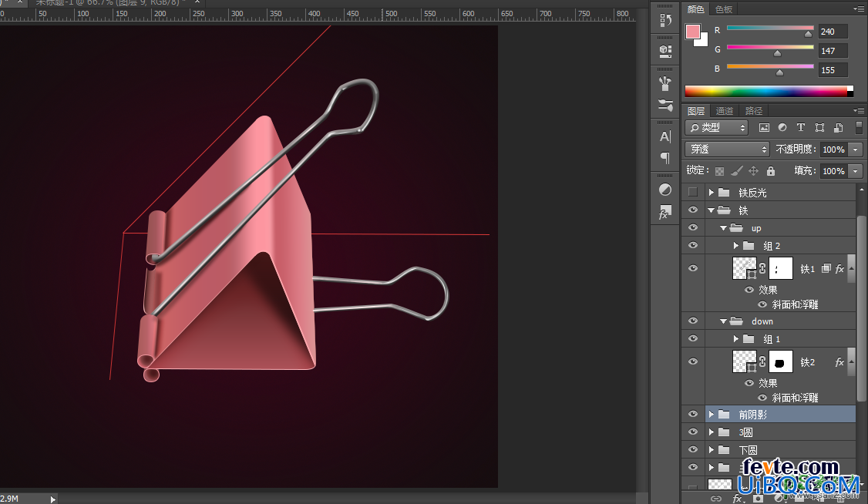Open the layers panel flyout menu
Screen dimensions: 868x504
point(859,111)
